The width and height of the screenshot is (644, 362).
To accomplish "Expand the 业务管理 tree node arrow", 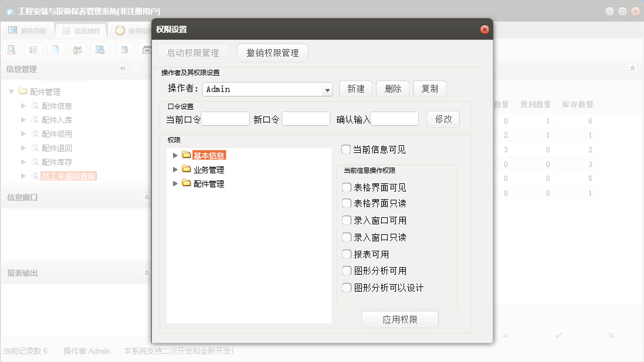I will (175, 169).
